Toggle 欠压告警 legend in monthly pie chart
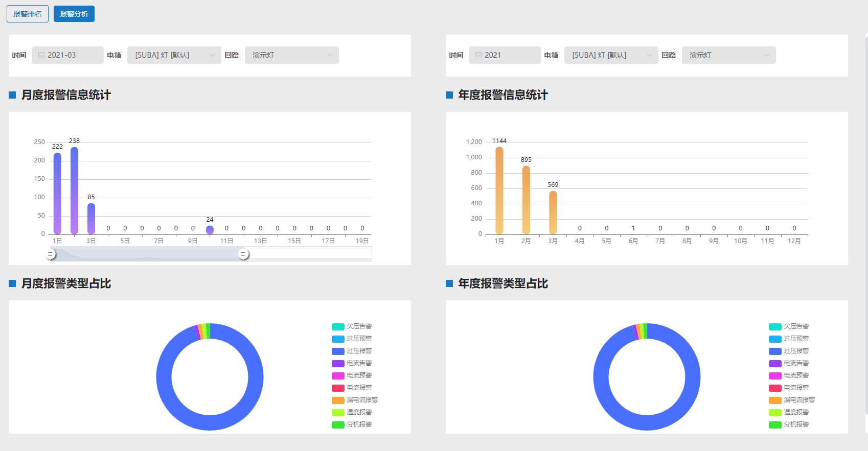This screenshot has height=451, width=868. [x=352, y=326]
